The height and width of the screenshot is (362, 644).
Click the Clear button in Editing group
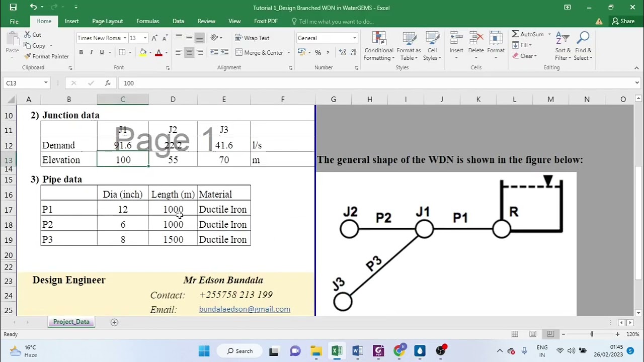[x=525, y=56]
